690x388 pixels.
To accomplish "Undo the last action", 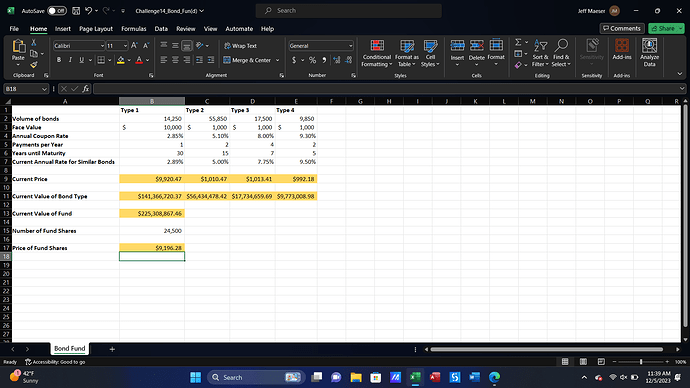I will 89,11.
